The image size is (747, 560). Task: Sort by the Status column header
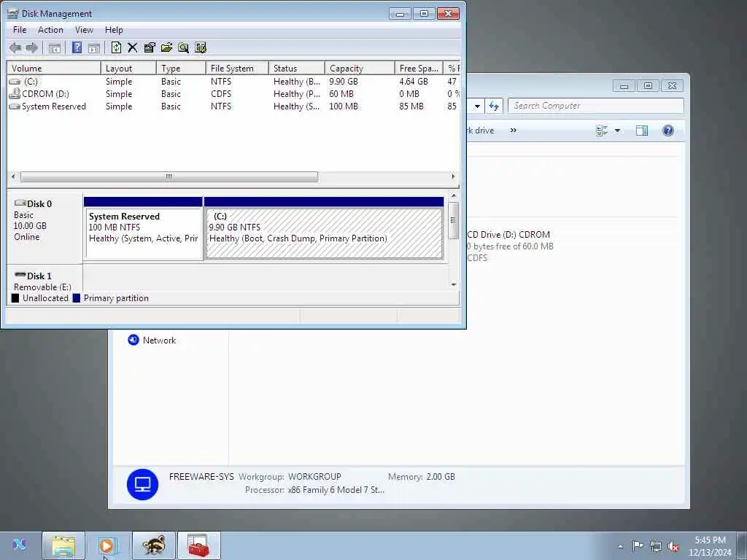coord(297,68)
